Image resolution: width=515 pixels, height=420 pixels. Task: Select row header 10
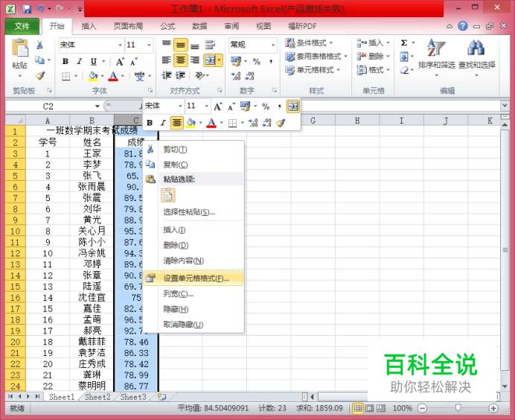click(15, 231)
